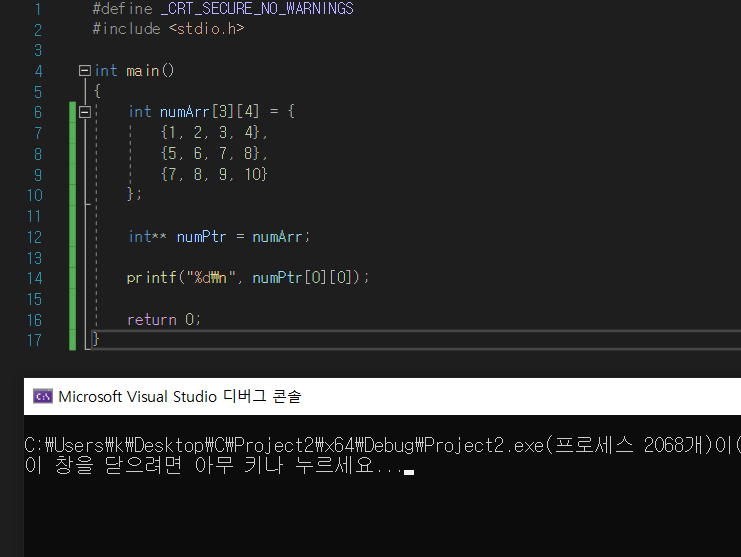Click line number 1 in the gutter

pos(38,9)
